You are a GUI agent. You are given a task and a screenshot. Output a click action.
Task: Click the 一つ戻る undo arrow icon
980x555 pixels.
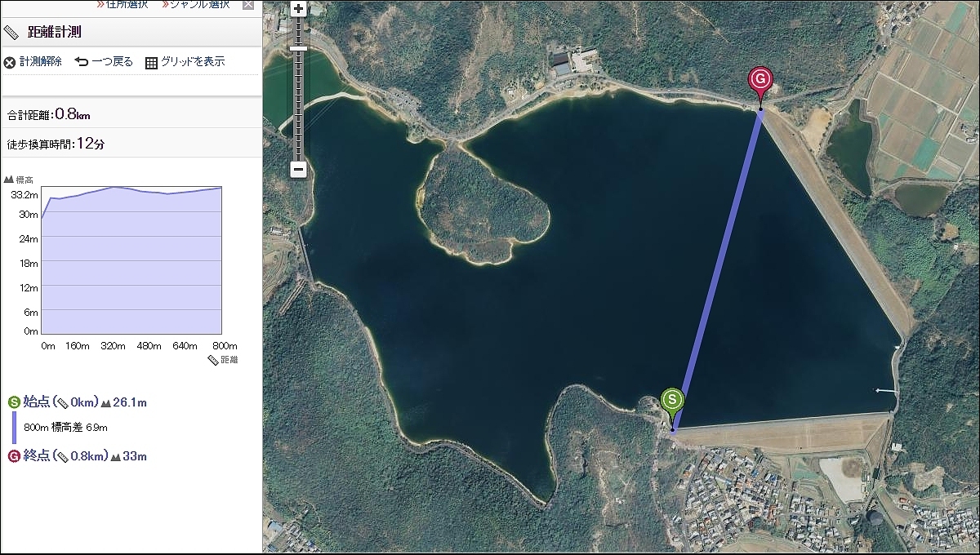click(x=82, y=62)
